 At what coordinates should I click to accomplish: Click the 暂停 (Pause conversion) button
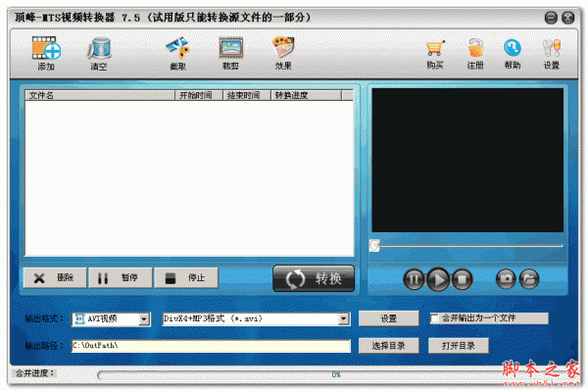(x=121, y=277)
